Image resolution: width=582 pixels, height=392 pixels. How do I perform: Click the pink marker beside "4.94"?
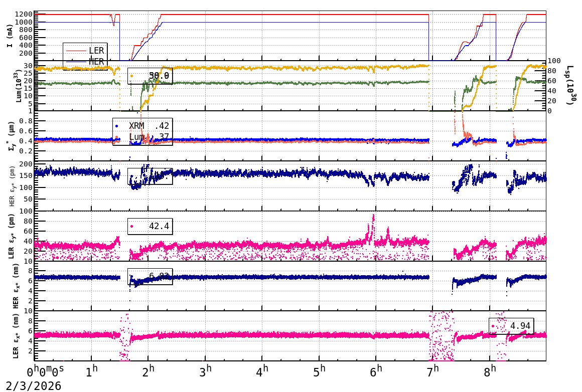[x=493, y=326]
